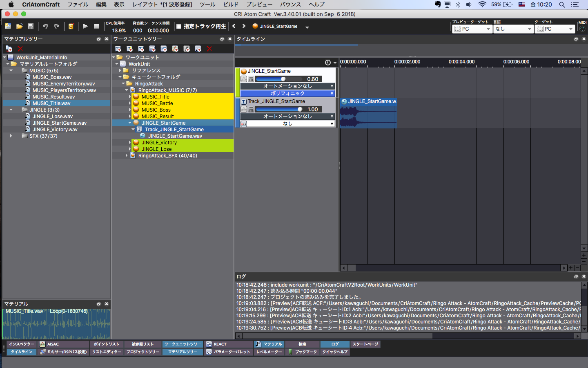Click the cue volume slider showing 0.60

click(279, 79)
